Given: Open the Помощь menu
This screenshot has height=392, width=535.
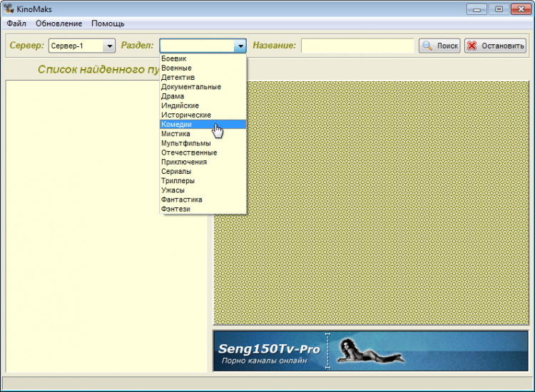Looking at the screenshot, I should (x=108, y=24).
